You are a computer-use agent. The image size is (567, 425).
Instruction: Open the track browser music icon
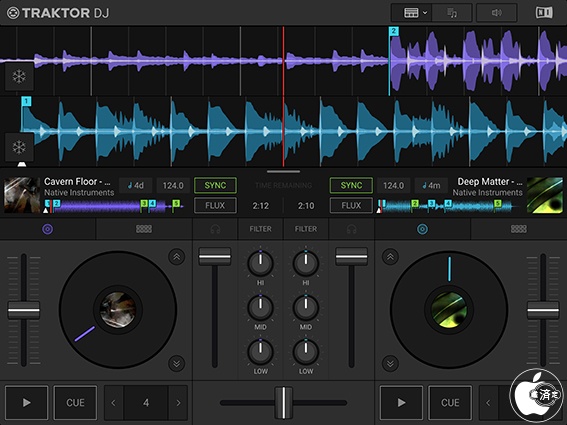pyautogui.click(x=452, y=13)
